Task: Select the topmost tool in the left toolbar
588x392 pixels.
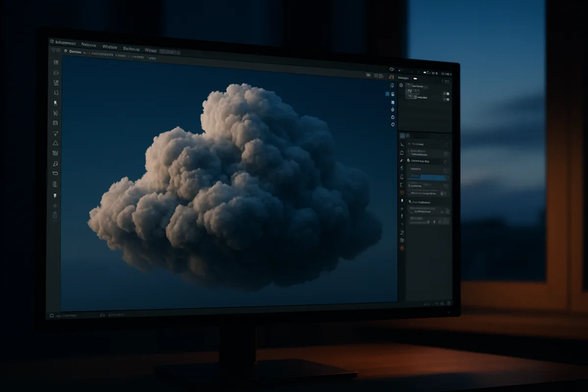Action: (56, 62)
